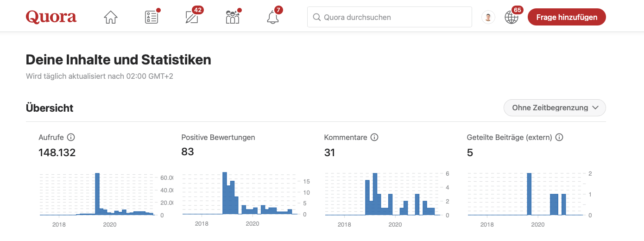Click the tallest bar in Aufrufe chart
The height and width of the screenshot is (241, 644).
pos(97,194)
